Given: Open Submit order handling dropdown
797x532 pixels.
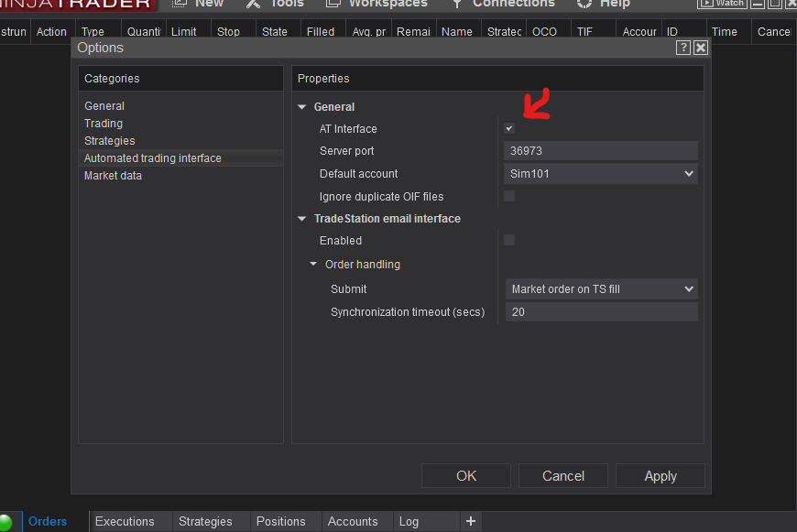Looking at the screenshot, I should coord(601,289).
